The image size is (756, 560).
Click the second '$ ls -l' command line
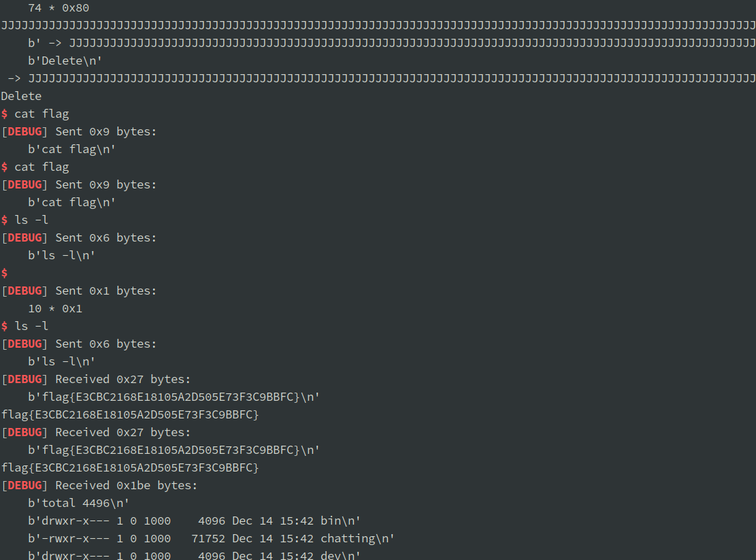click(24, 326)
